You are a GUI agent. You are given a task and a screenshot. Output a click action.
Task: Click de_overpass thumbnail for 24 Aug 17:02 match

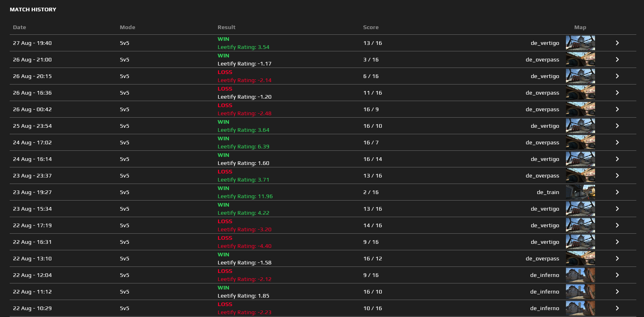[x=580, y=142]
